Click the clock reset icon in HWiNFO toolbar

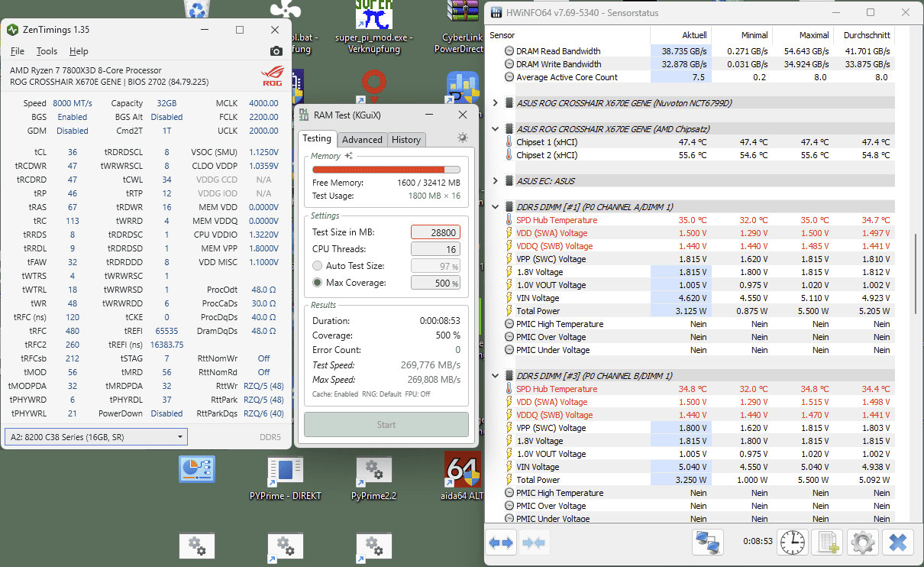793,543
